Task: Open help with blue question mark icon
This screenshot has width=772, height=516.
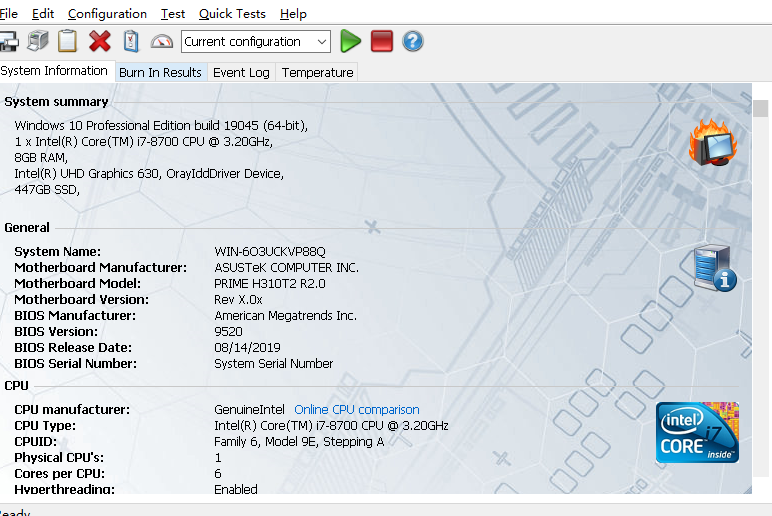Action: 413,41
